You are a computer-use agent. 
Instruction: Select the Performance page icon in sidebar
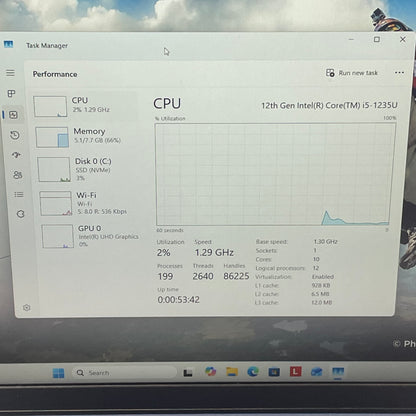(13, 115)
